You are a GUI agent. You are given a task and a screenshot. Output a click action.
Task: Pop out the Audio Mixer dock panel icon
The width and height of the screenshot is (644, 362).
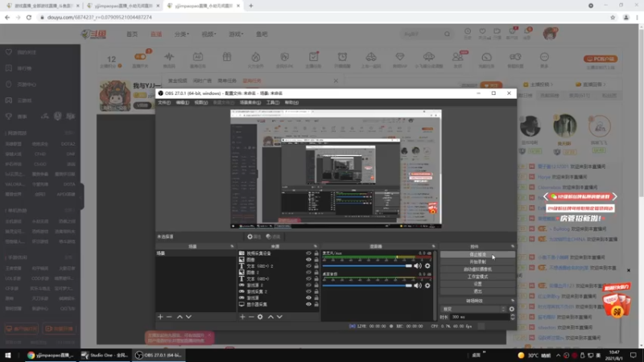(x=433, y=246)
